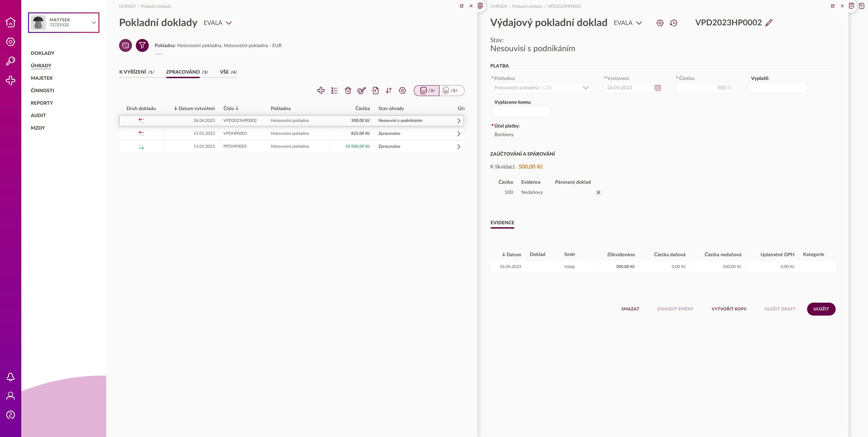Switch to K VYŘÍZENÍ tab
868x437 pixels.
(137, 72)
